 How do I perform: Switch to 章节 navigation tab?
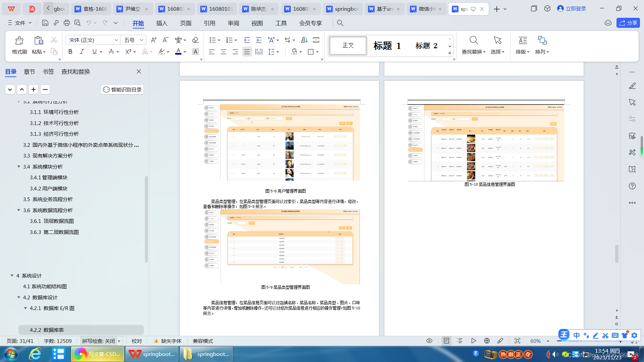tap(29, 71)
